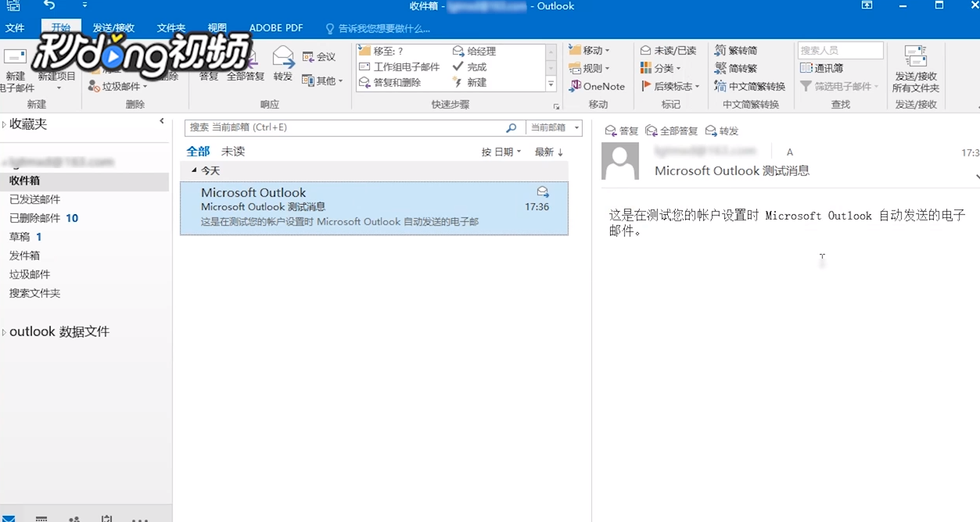Select quick step 完成
The image size is (980, 522).
click(x=470, y=66)
